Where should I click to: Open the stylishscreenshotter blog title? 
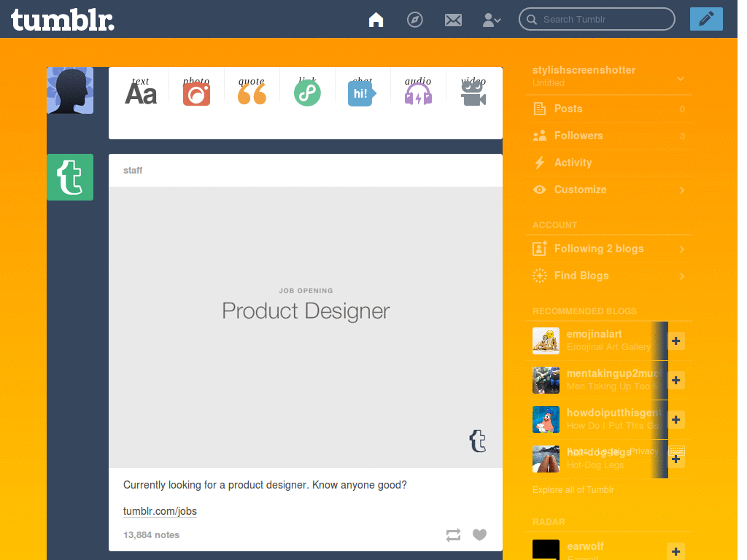tap(584, 70)
